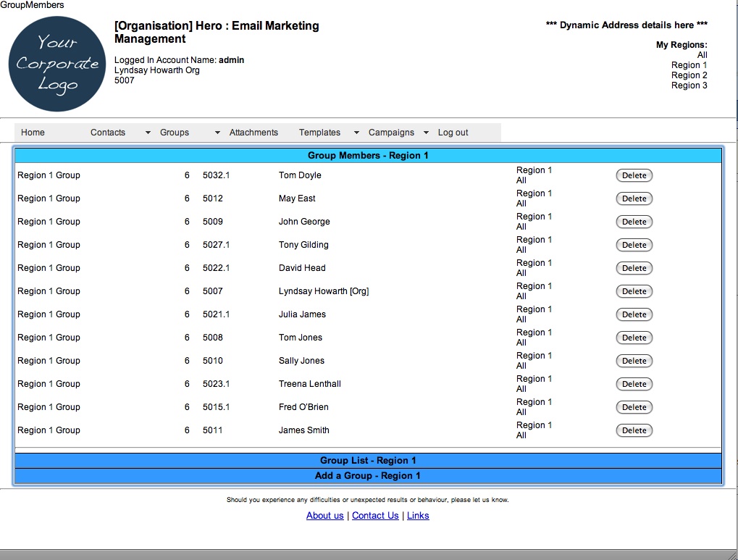The height and width of the screenshot is (560, 738).
Task: Expand the Group List - Region 1 section
Action: pyautogui.click(x=368, y=461)
